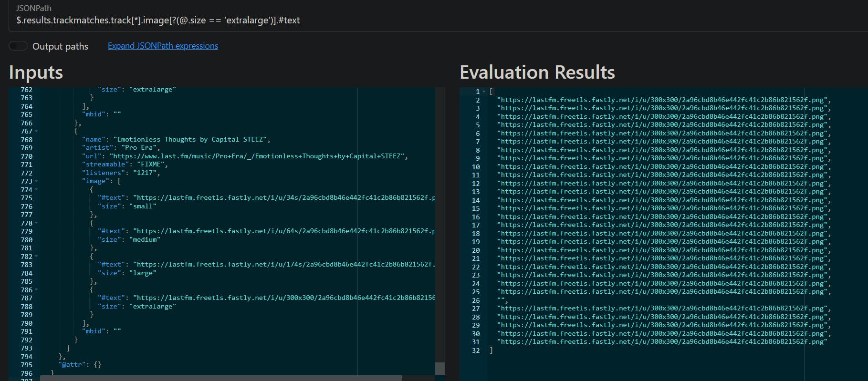Collapse the small image object at line 774
Viewport: 868px width, 381px height.
pos(37,190)
